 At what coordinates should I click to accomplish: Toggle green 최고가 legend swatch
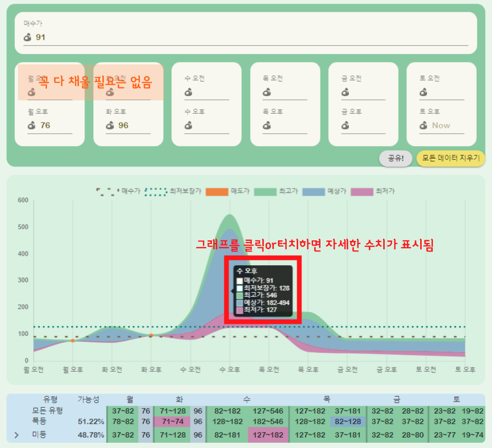pos(265,191)
